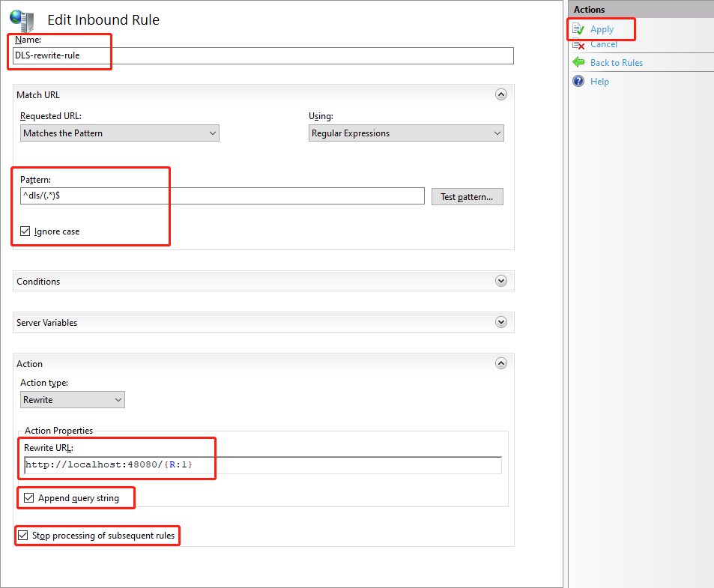Click the Cancel icon with red X

coord(578,44)
